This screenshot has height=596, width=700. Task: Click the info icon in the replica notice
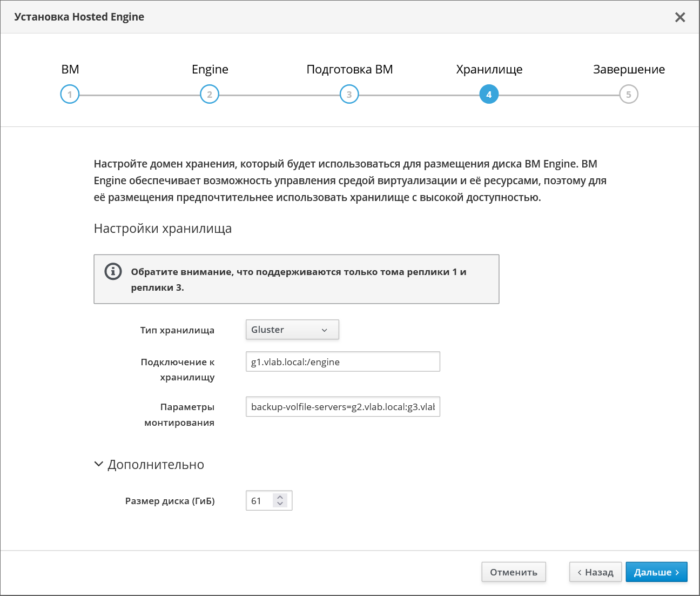[x=113, y=271]
